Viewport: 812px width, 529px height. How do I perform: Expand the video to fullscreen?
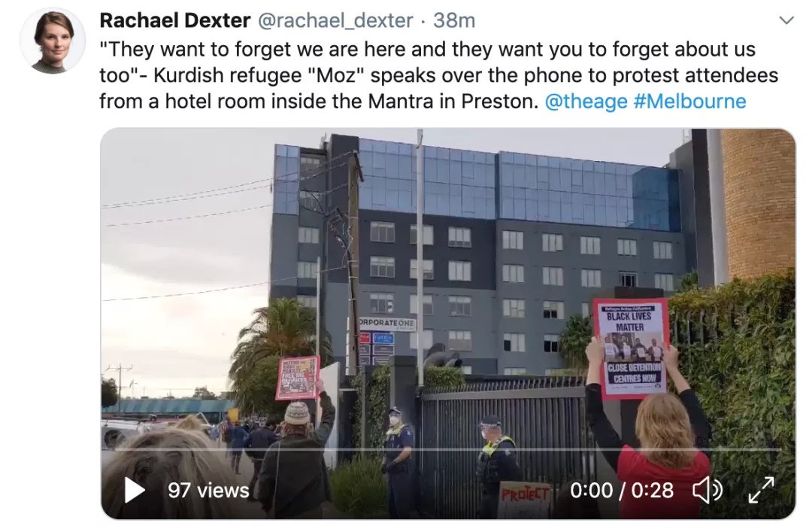[x=761, y=490]
